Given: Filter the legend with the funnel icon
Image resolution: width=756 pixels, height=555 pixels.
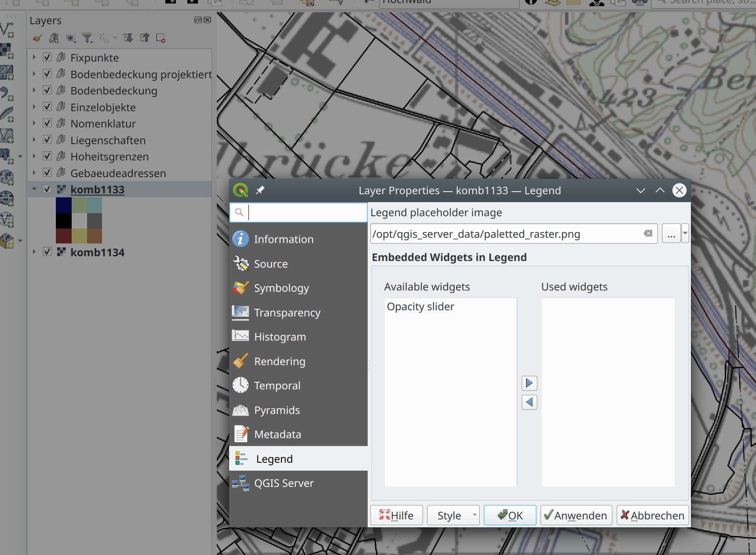Looking at the screenshot, I should [88, 38].
